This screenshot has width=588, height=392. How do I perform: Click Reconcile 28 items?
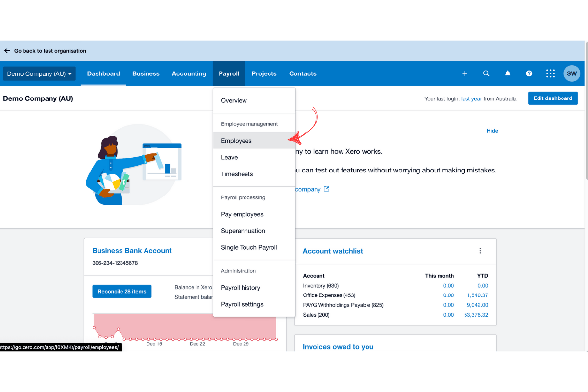[122, 291]
